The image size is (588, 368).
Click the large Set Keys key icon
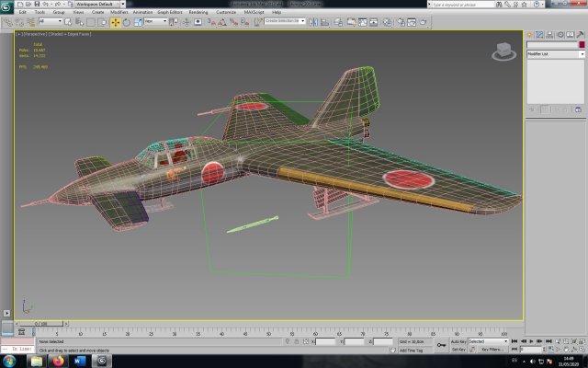click(x=441, y=345)
